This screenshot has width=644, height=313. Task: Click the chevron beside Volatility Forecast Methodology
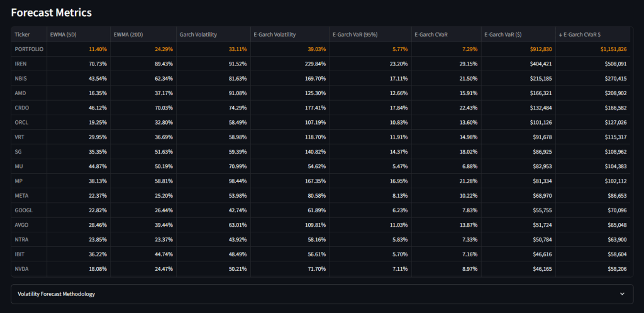point(622,294)
